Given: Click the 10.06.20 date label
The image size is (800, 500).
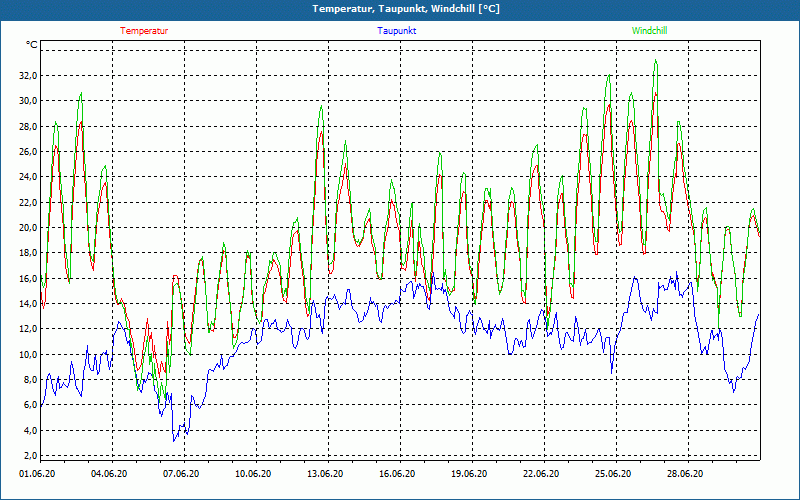Looking at the screenshot, I should [253, 474].
